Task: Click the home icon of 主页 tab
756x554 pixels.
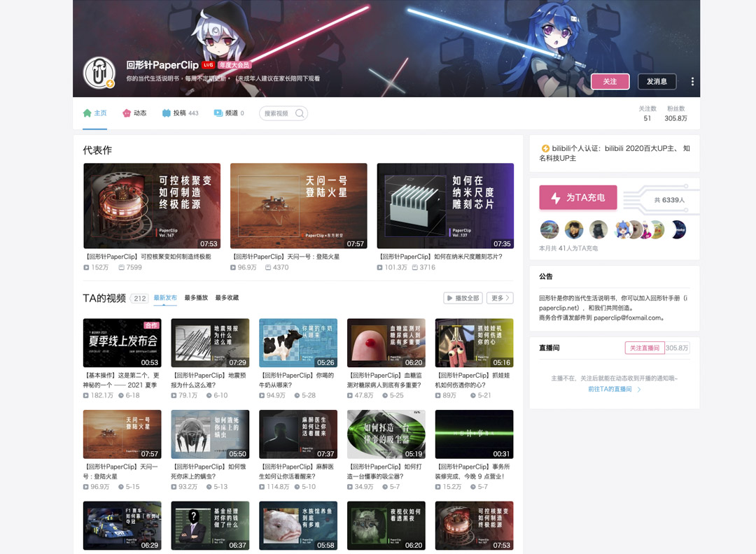Action: tap(87, 113)
